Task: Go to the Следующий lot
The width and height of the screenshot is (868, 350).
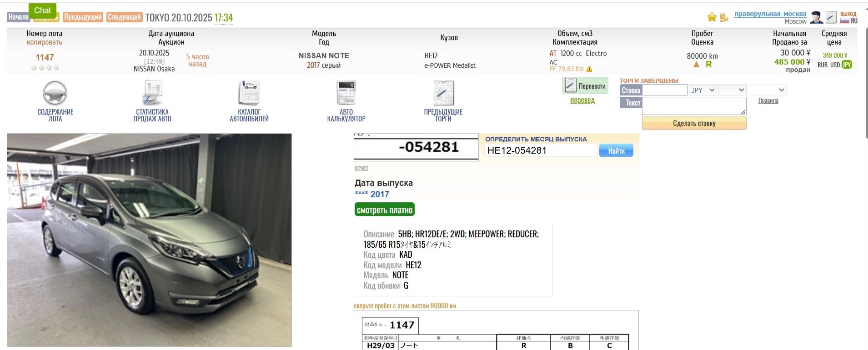Action: [124, 17]
